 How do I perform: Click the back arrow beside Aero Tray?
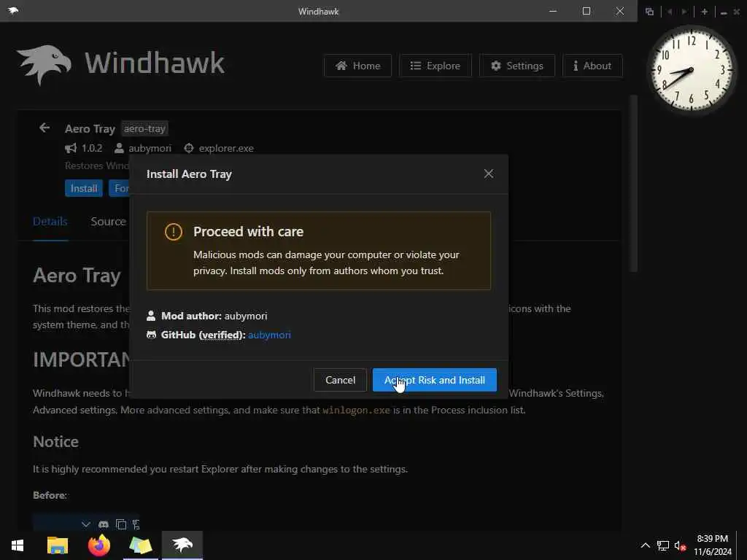(x=44, y=128)
